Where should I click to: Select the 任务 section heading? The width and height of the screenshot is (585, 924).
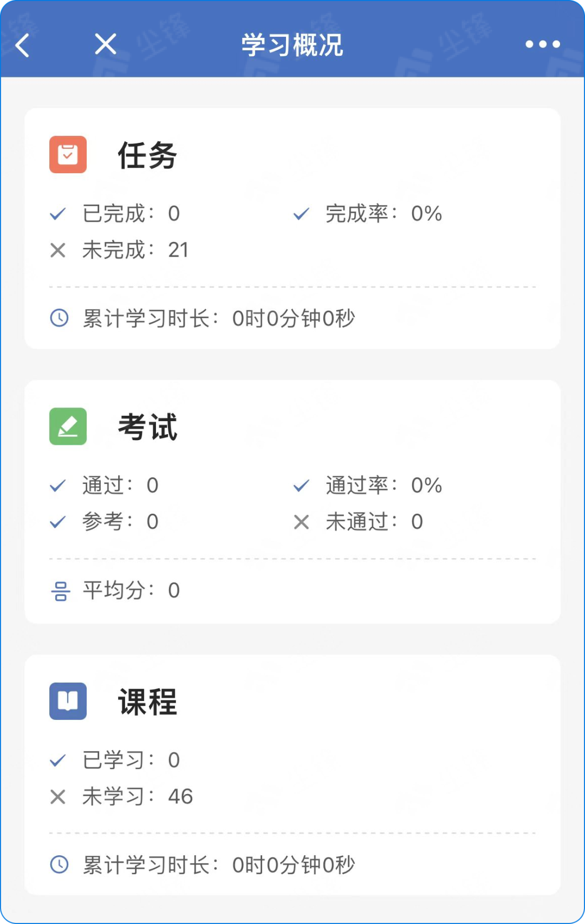pos(147,156)
